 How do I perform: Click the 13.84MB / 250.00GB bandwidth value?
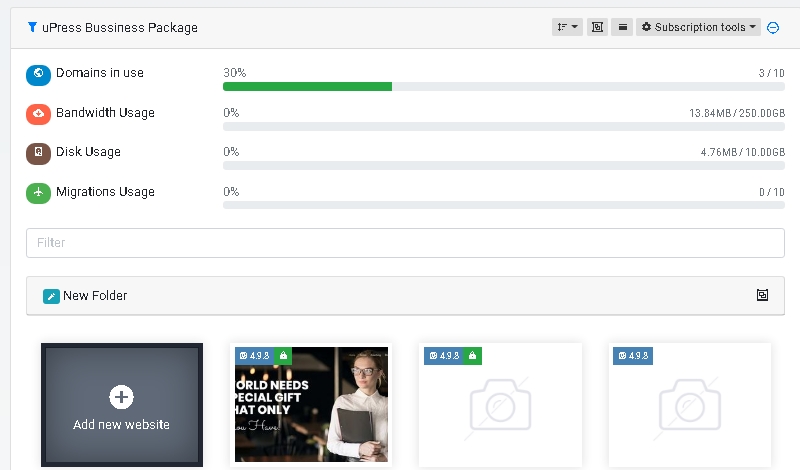[737, 113]
